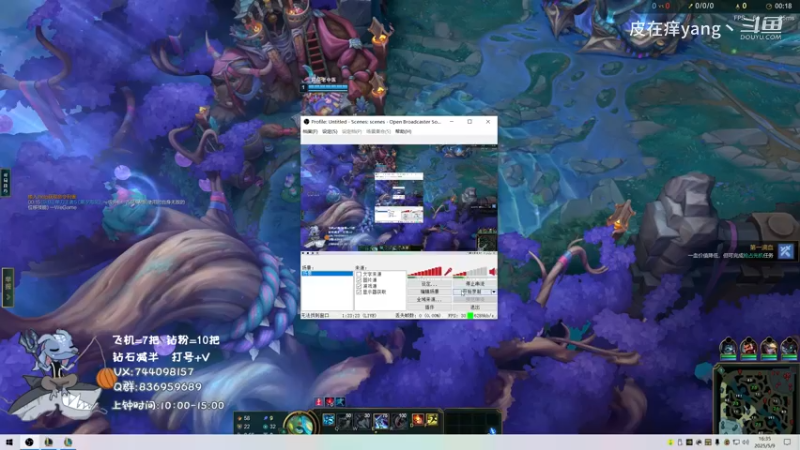Click the Start Recording button in OBS
The width and height of the screenshot is (800, 450).
(472, 292)
